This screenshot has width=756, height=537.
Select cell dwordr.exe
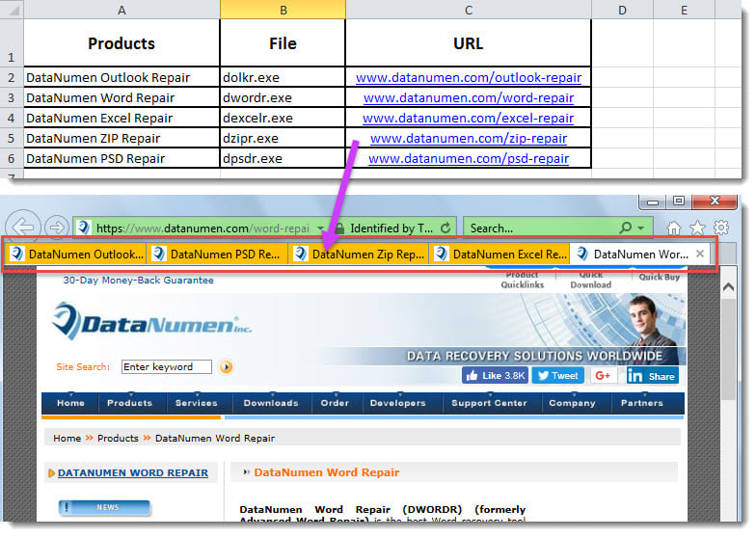click(x=283, y=98)
